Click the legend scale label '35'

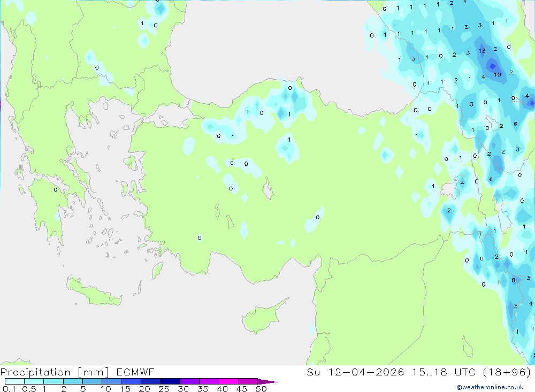click(x=203, y=389)
